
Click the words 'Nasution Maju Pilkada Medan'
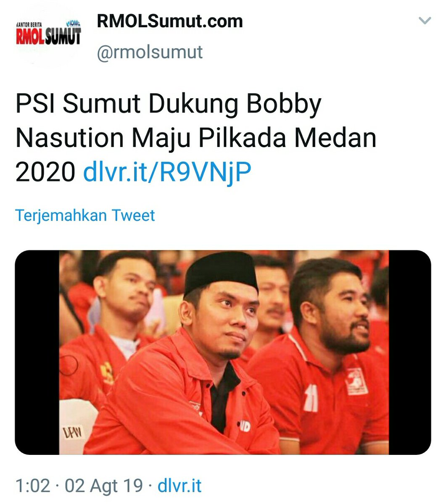click(196, 138)
